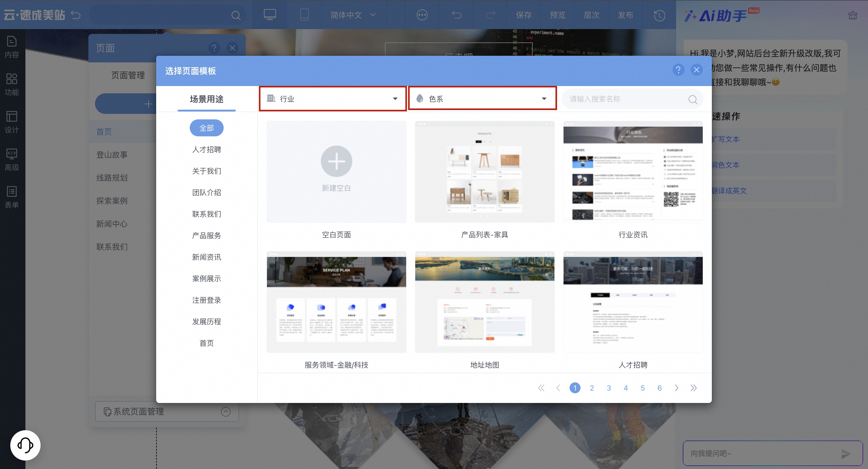
Task: Select 线路规划 page in page list
Action: pyautogui.click(x=112, y=178)
